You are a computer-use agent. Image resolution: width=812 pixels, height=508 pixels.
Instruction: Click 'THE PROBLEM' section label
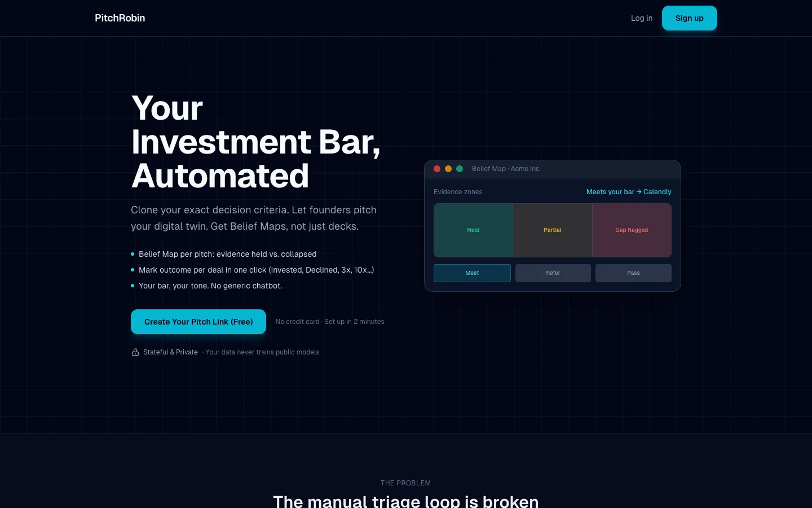tap(405, 483)
